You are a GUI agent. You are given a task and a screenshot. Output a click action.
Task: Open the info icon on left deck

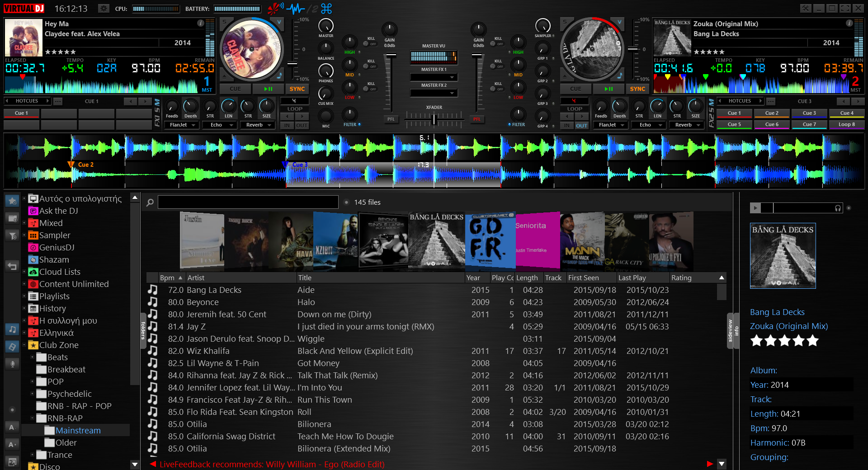tap(200, 23)
